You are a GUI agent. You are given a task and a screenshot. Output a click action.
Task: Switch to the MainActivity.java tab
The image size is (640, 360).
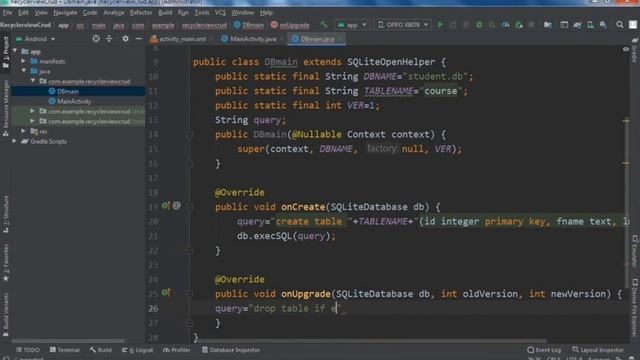point(252,39)
